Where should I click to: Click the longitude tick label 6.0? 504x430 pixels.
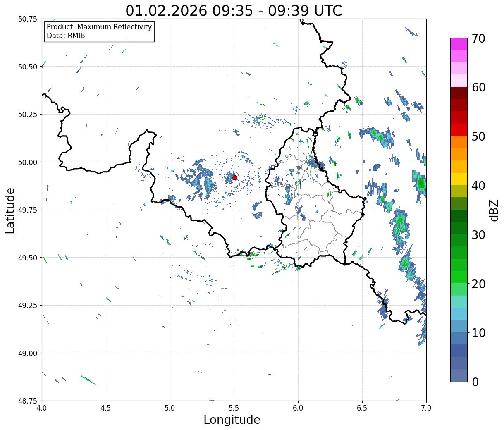click(x=298, y=408)
